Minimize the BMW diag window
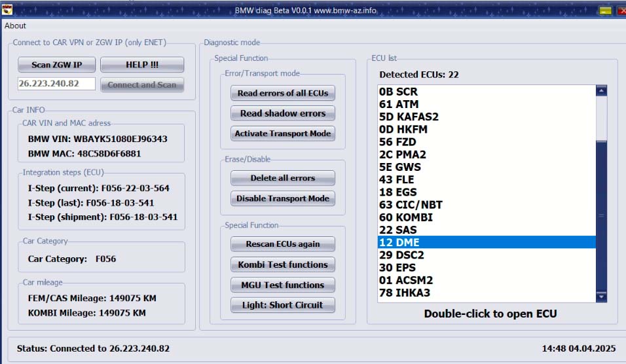Screen dimensions: 626x364 (605, 10)
